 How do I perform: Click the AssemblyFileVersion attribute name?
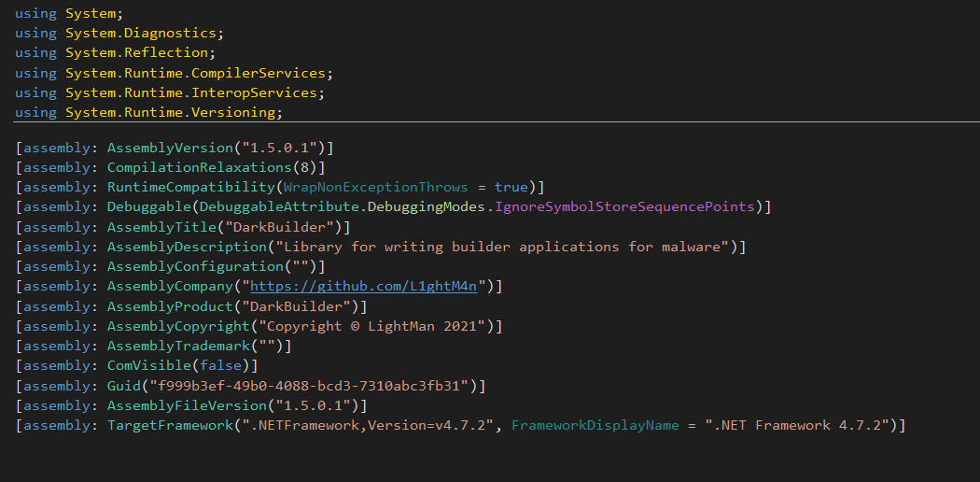click(187, 405)
